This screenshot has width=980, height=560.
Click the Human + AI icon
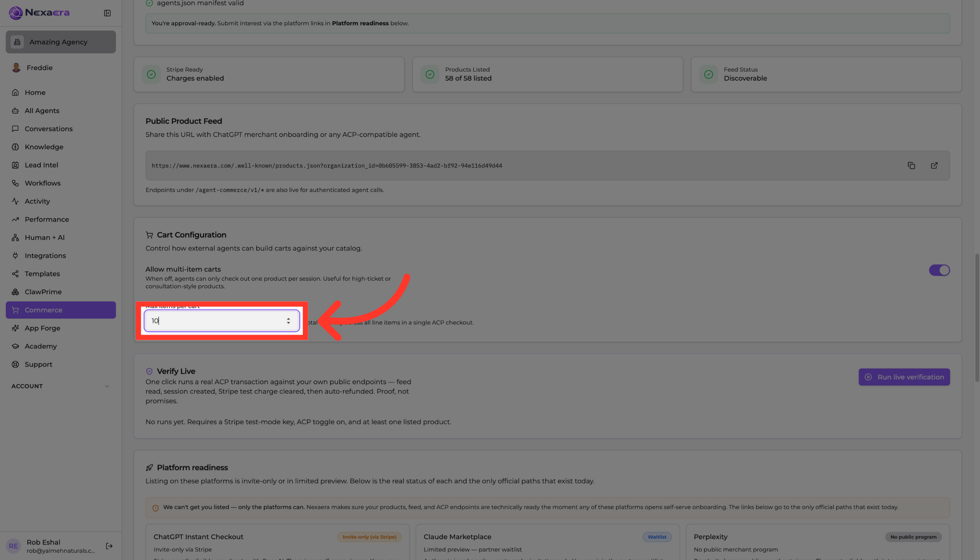pos(15,237)
